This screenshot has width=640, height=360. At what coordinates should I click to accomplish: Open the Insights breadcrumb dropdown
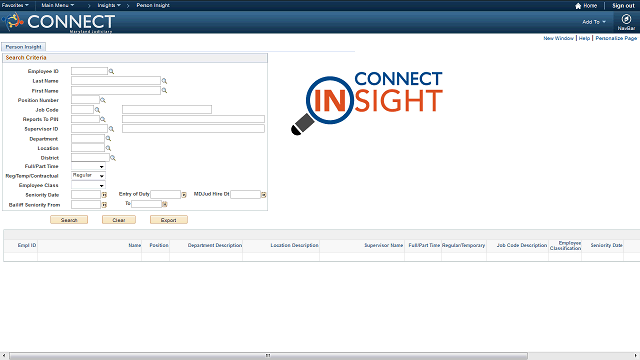pyautogui.click(x=109, y=5)
